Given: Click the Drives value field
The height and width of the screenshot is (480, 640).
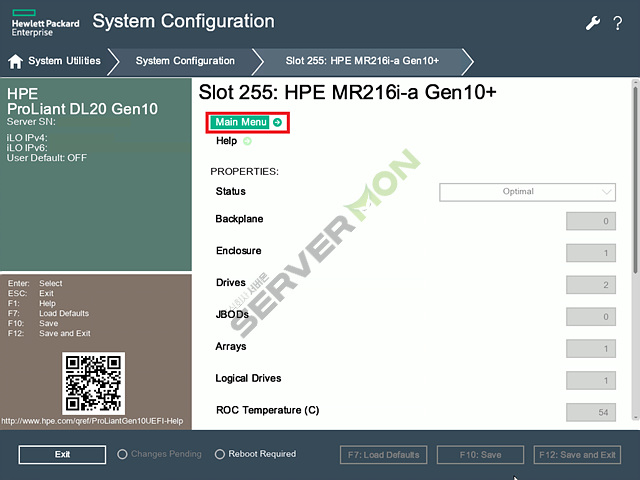Looking at the screenshot, I should pos(591,285).
